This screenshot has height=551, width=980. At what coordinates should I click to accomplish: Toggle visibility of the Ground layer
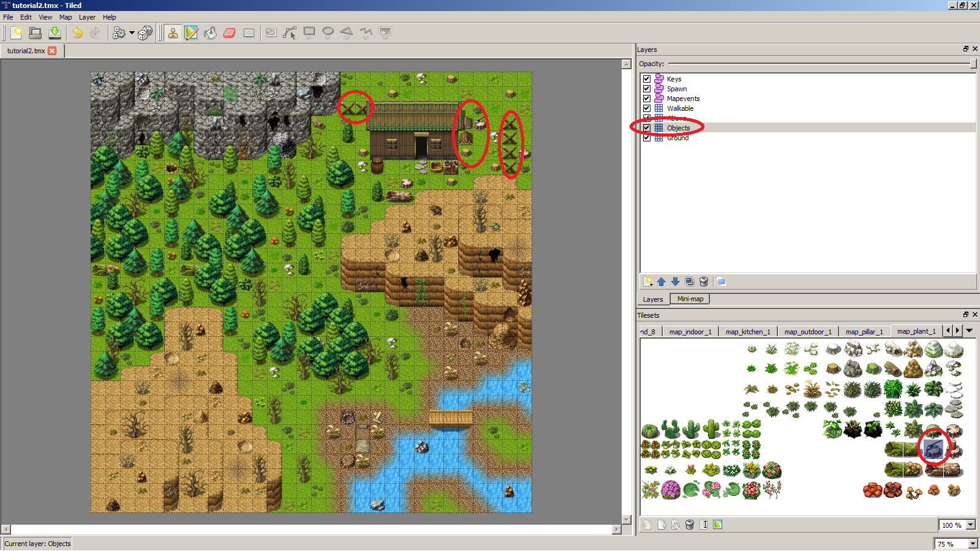(647, 138)
